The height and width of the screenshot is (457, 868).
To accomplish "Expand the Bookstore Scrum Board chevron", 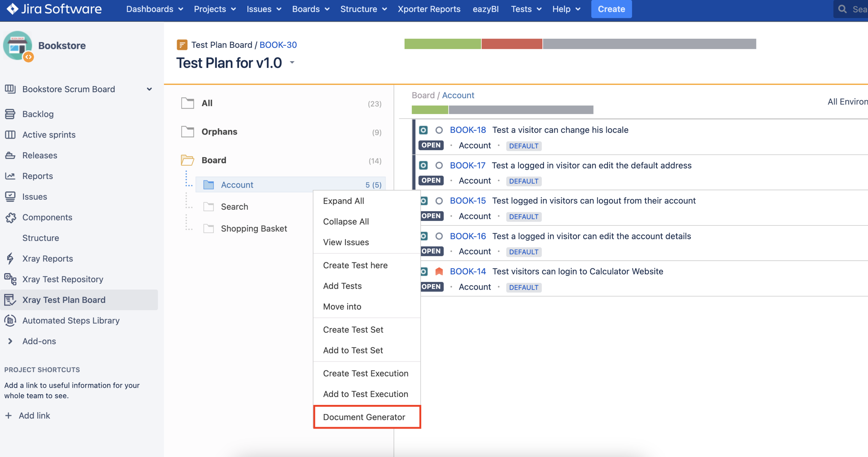I will (x=149, y=89).
